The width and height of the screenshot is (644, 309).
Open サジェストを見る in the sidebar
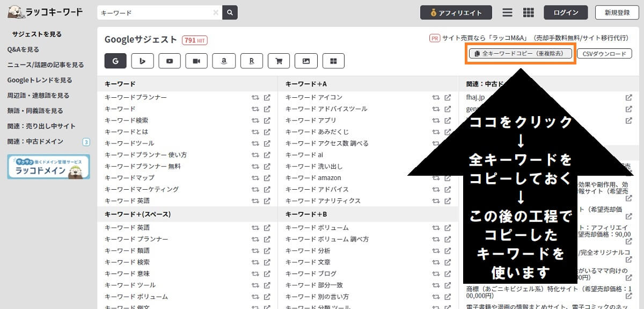pyautogui.click(x=37, y=34)
